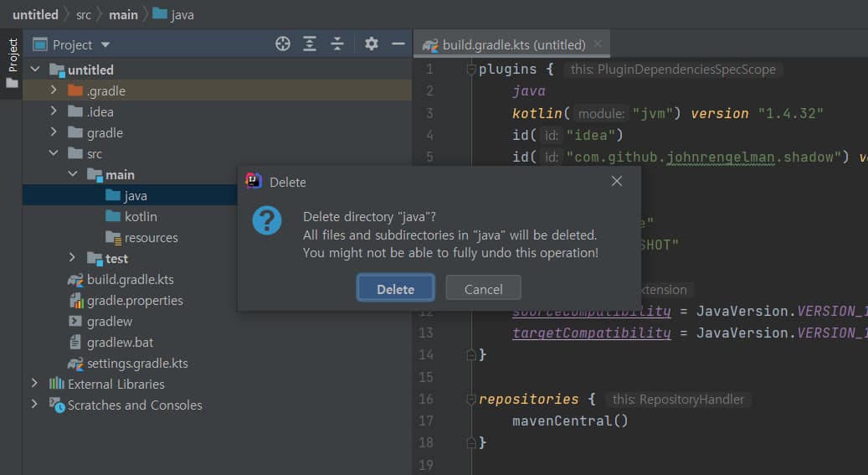Screen dimensions: 868x475
Task: Select gradle.properties file in tree
Action: coord(134,300)
